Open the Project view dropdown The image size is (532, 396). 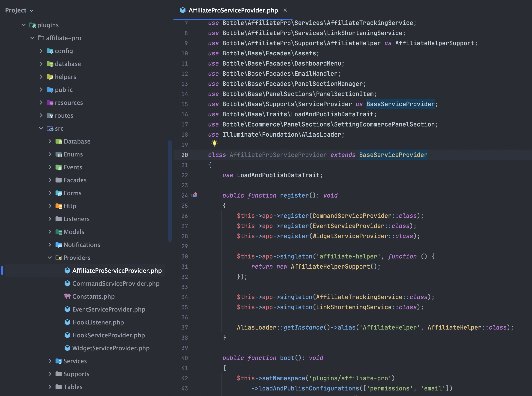pyautogui.click(x=31, y=11)
